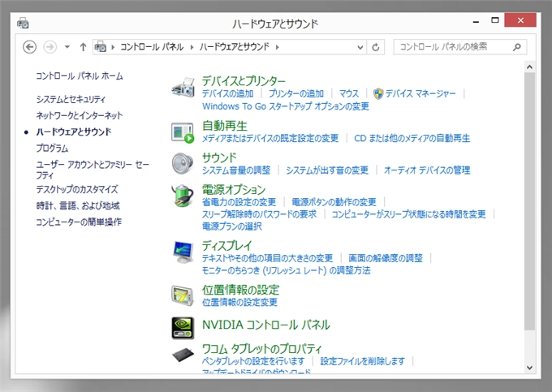The height and width of the screenshot is (392, 552).
Task: Refresh the control panel view
Action: coord(376,47)
